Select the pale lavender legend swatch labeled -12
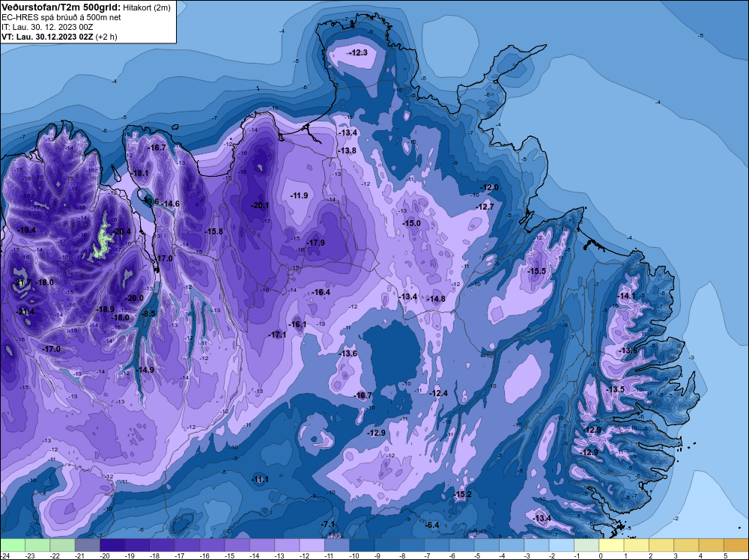749x560 pixels. [312, 545]
